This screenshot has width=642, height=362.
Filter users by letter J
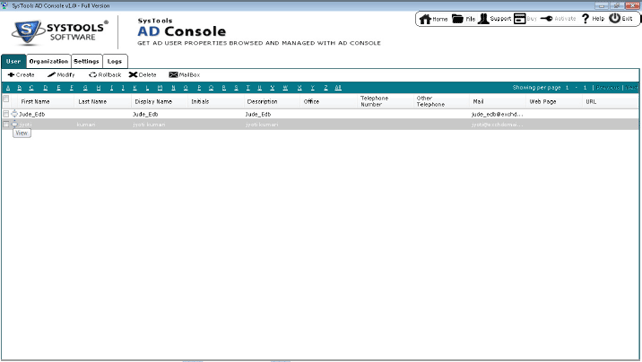(x=123, y=88)
